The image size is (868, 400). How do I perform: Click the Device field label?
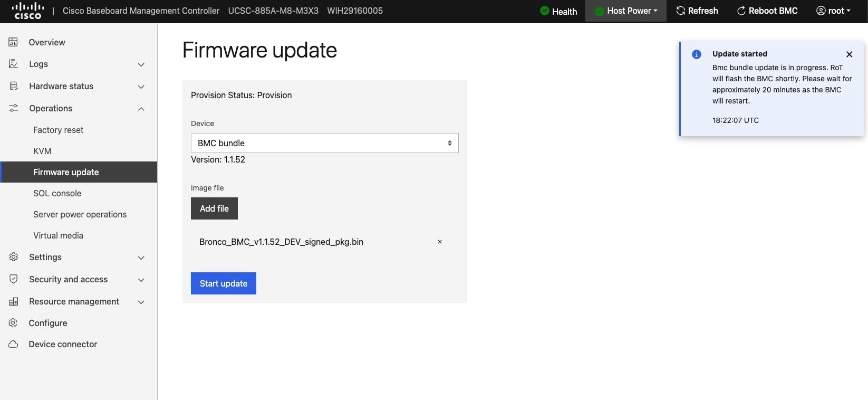[202, 123]
